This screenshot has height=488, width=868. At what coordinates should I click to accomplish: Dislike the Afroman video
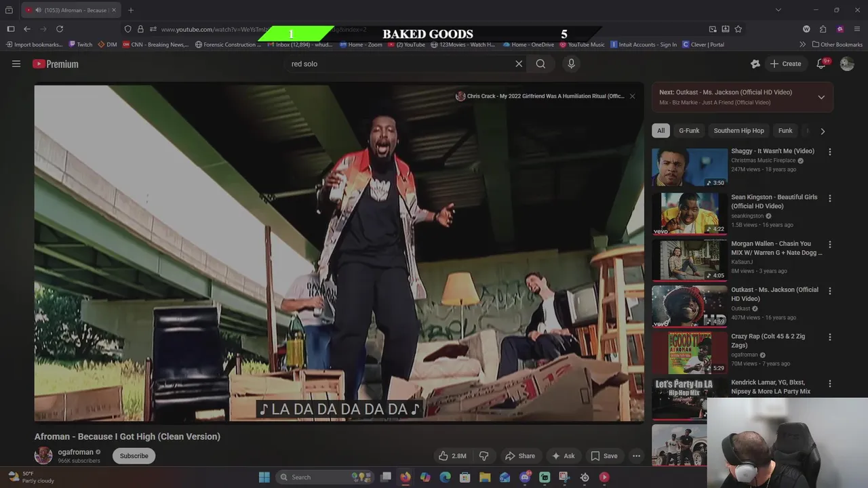484,456
